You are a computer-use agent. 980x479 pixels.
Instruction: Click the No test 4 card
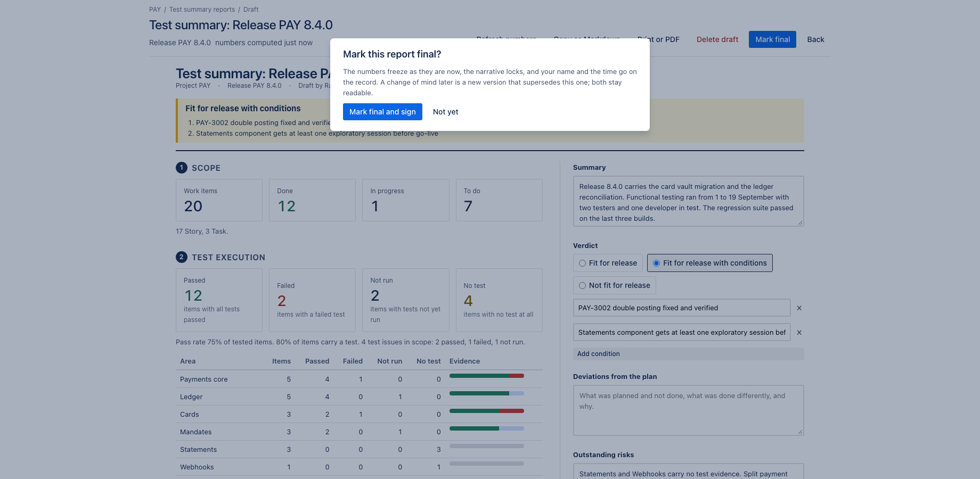[499, 300]
